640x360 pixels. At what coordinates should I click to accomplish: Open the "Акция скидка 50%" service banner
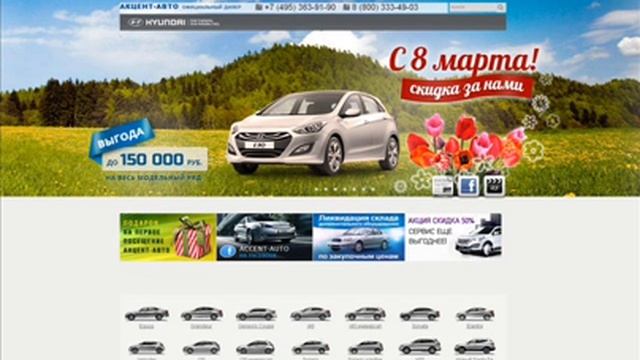(453, 237)
